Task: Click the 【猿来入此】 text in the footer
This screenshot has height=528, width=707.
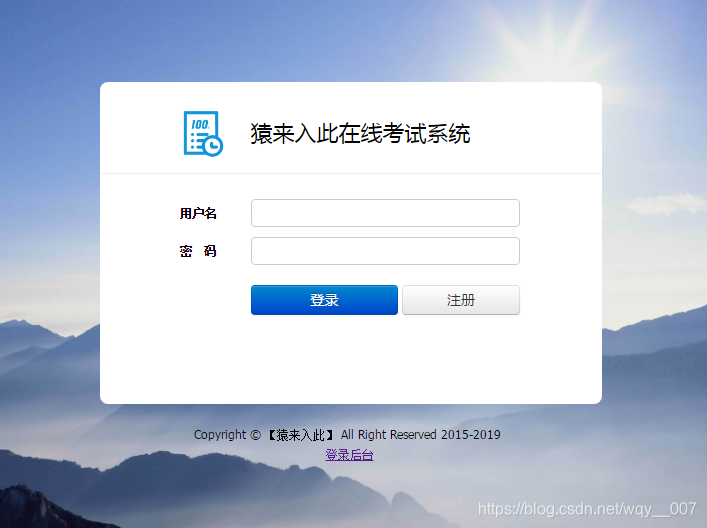Action: 301,435
